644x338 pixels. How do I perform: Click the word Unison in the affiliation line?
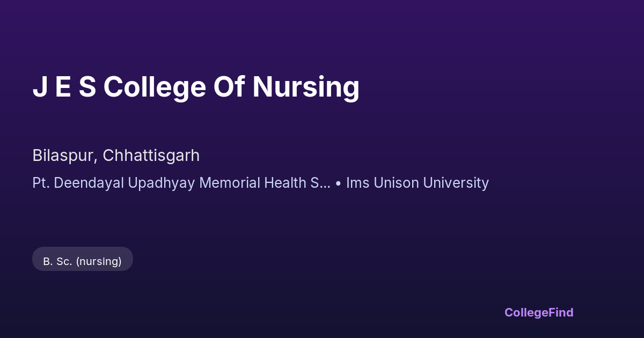point(396,183)
